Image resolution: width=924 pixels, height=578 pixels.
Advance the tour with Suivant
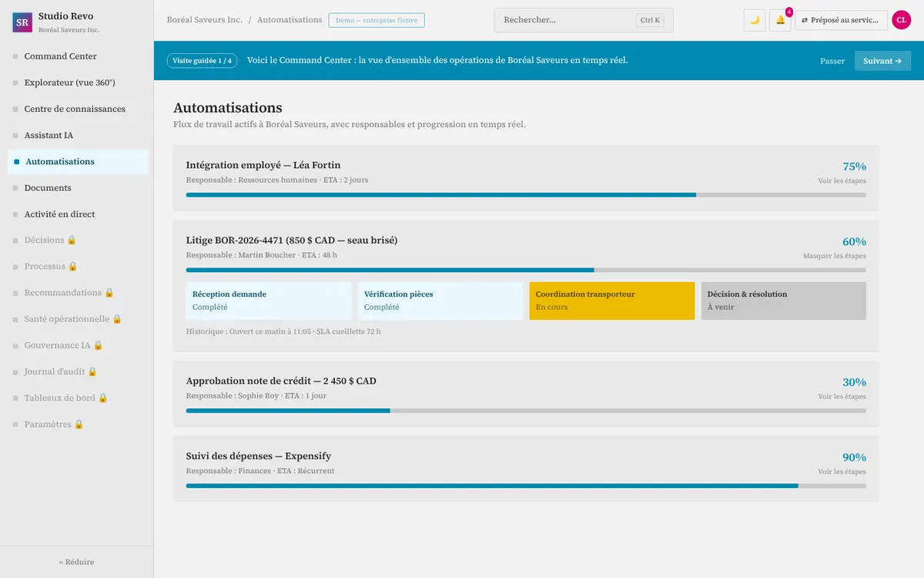pos(882,61)
